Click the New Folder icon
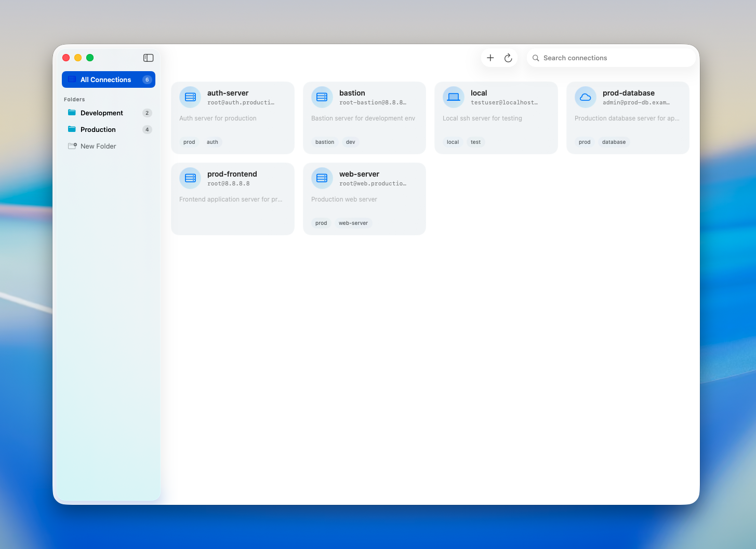756x549 pixels. (73, 146)
